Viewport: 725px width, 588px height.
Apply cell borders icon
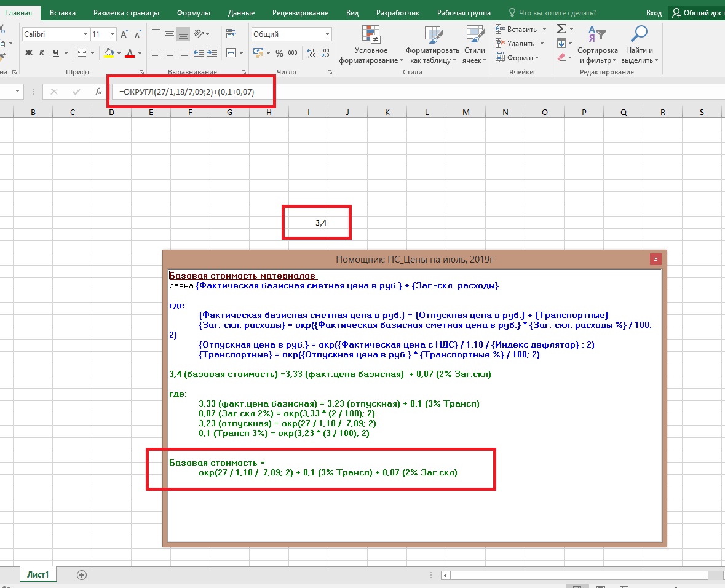coord(82,53)
